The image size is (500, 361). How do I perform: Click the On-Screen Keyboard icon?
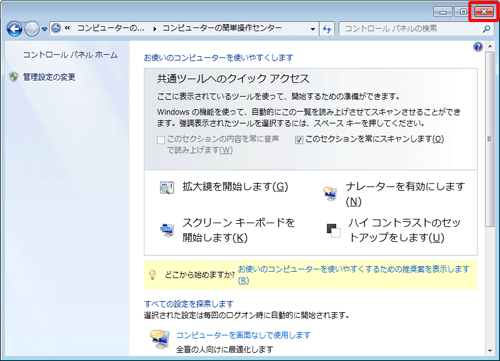pos(167,230)
